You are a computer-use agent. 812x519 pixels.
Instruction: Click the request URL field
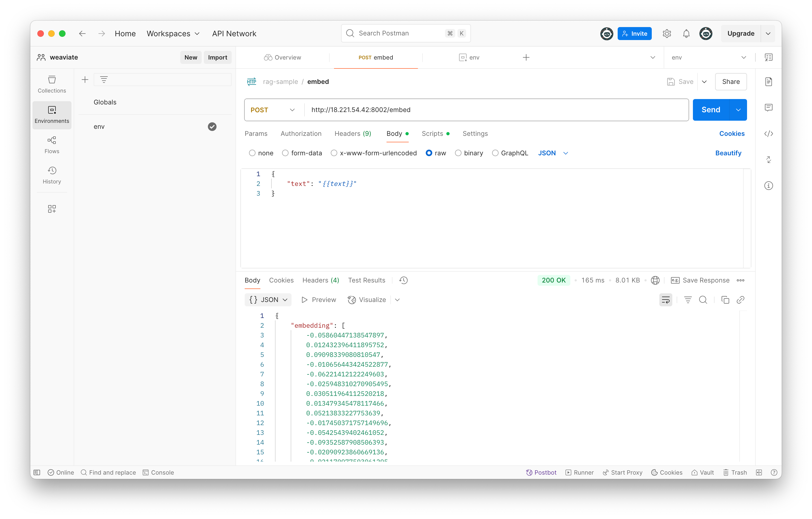click(x=496, y=110)
